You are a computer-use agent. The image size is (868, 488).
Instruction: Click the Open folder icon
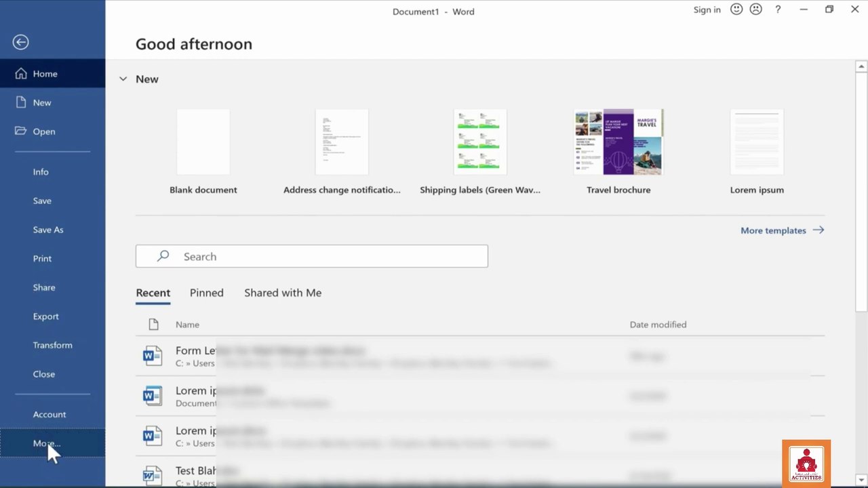click(x=21, y=131)
